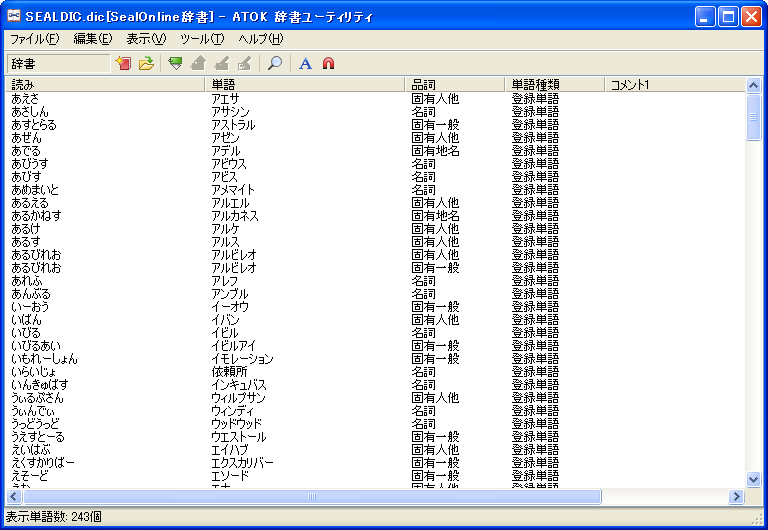
Task: Click 固有地名 in the あでる row
Action: (x=435, y=151)
